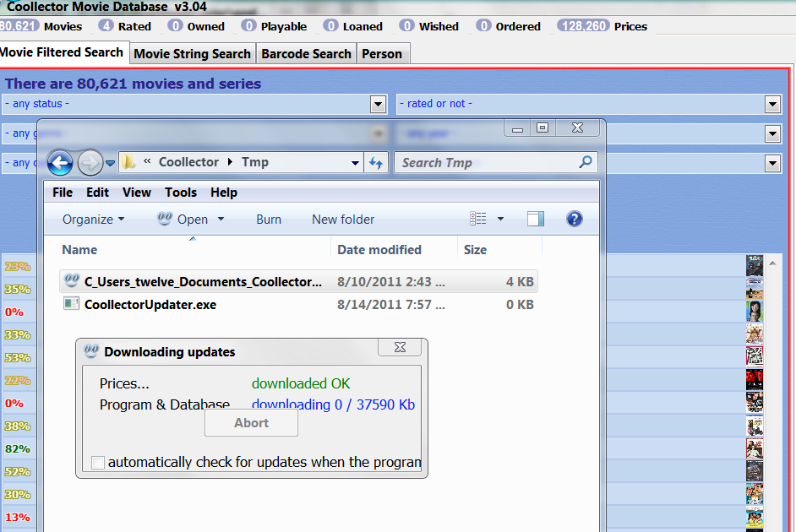Close the Downloading updates dialog

pyautogui.click(x=400, y=347)
